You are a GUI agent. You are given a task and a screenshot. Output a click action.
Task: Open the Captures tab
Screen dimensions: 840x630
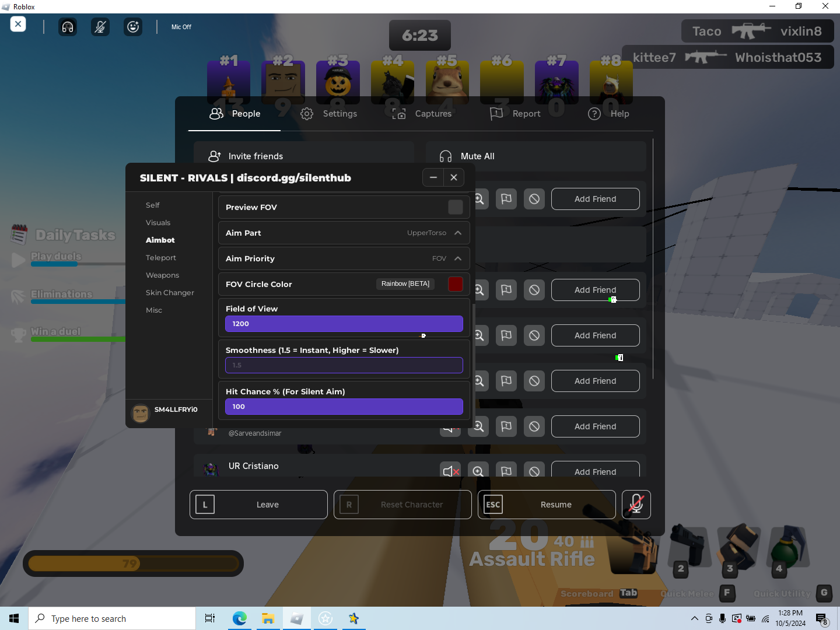click(421, 114)
